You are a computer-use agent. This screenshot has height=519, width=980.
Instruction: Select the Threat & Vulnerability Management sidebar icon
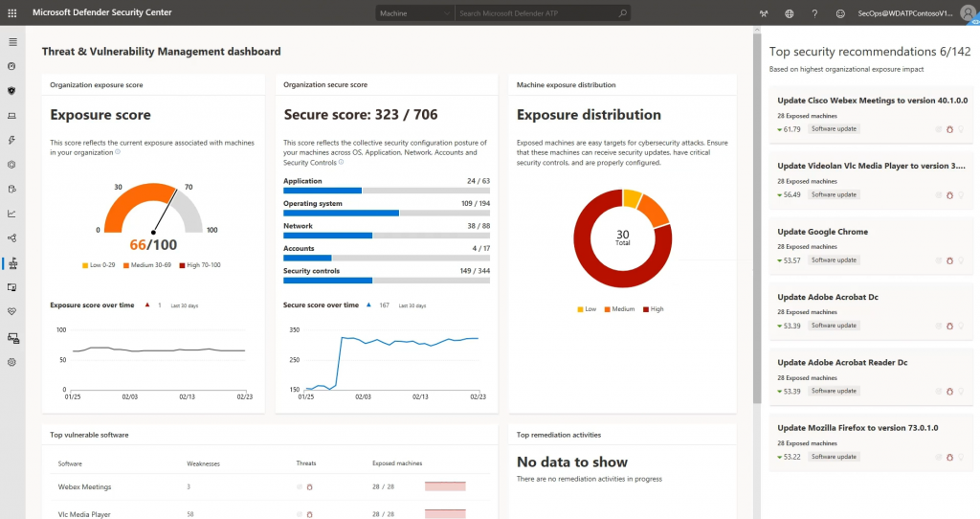pos(12,263)
